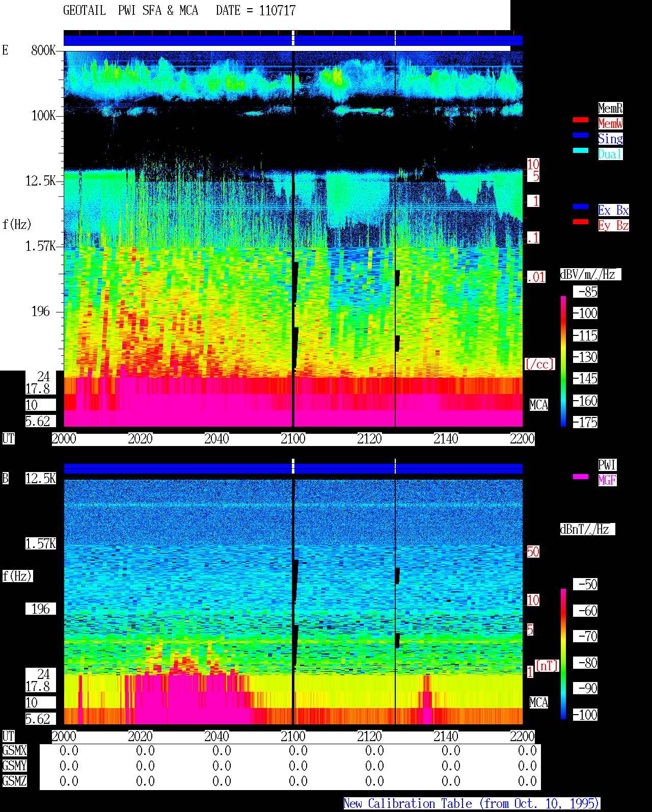This screenshot has height=812, width=652.
Task: Click the red 50 nT scale tick
Action: pyautogui.click(x=533, y=552)
